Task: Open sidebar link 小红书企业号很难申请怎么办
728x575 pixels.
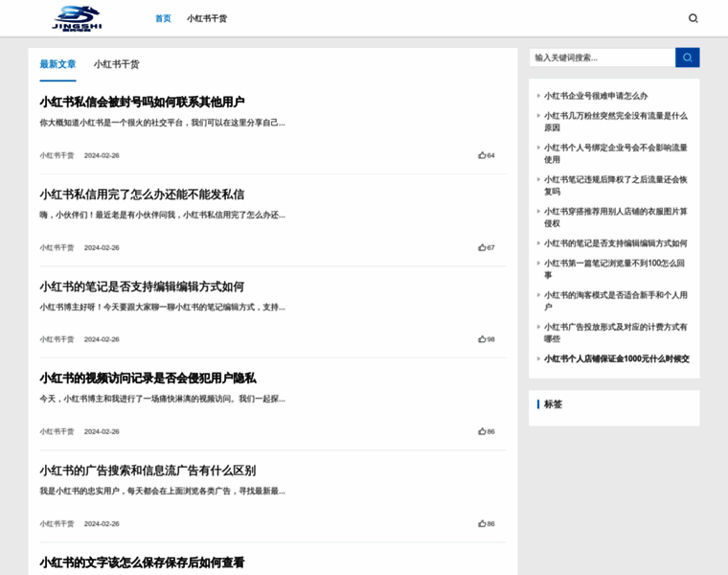Action: click(x=596, y=96)
